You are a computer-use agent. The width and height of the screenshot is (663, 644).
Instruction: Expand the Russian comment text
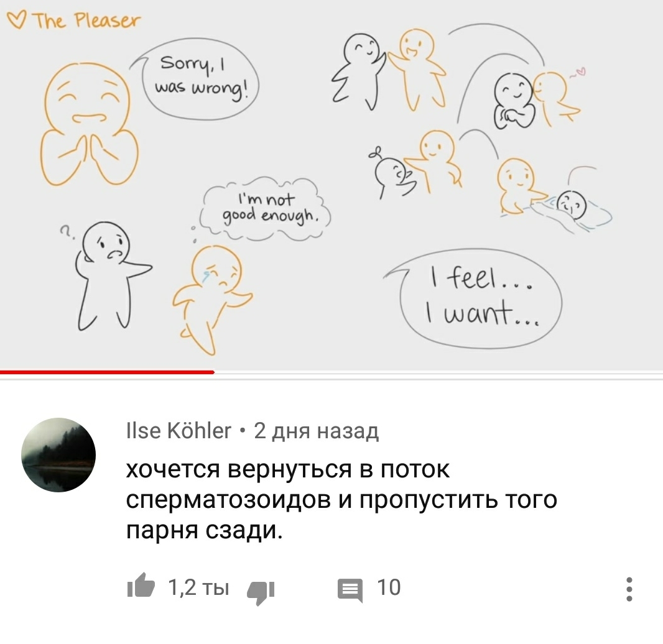[x=341, y=499]
